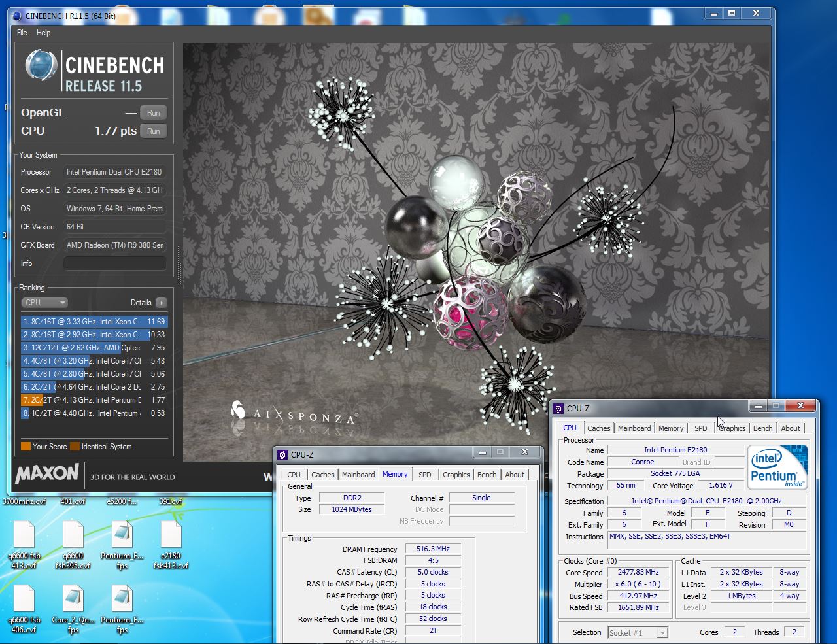Open About tab in CPU-Z memory window
This screenshot has height=644, width=837.
515,475
